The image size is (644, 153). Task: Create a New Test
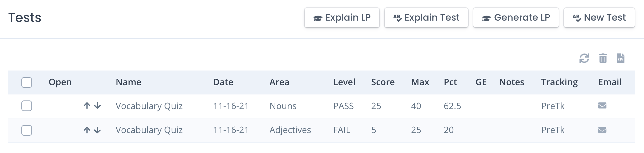coord(599,18)
